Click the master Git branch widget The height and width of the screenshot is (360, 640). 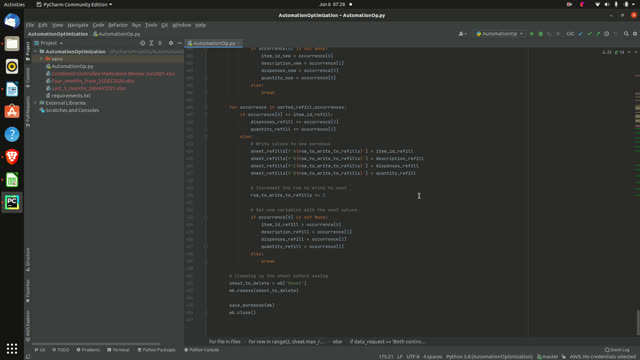[547, 357]
